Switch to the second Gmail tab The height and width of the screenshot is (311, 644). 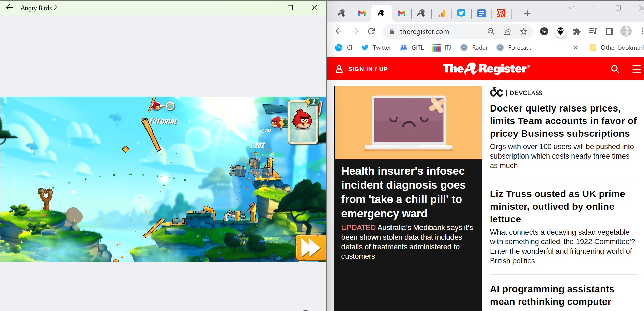402,13
